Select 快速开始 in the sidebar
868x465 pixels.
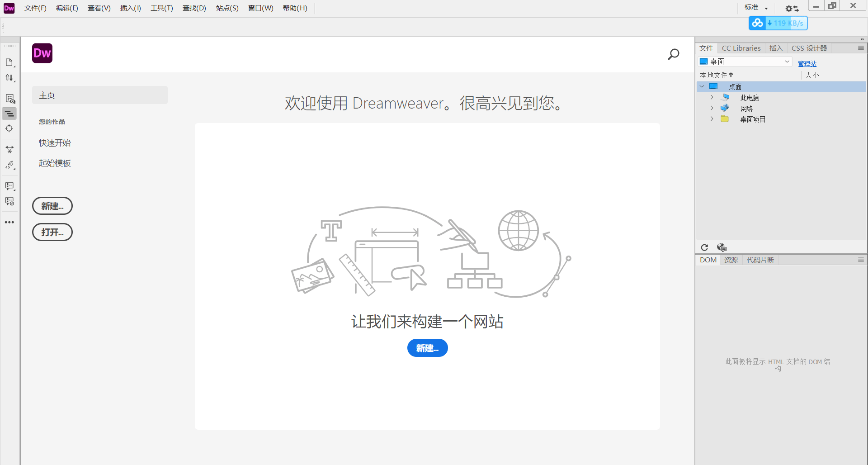point(55,143)
